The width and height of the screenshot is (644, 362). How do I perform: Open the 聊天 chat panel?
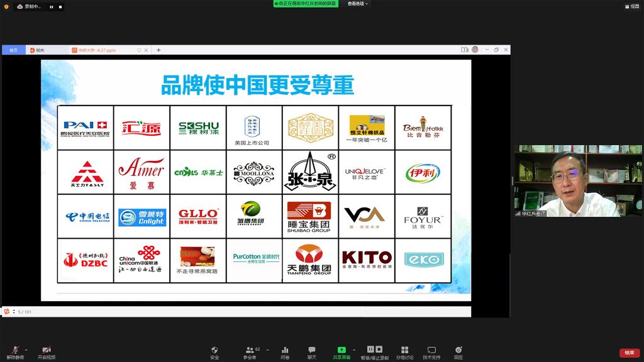[312, 352]
